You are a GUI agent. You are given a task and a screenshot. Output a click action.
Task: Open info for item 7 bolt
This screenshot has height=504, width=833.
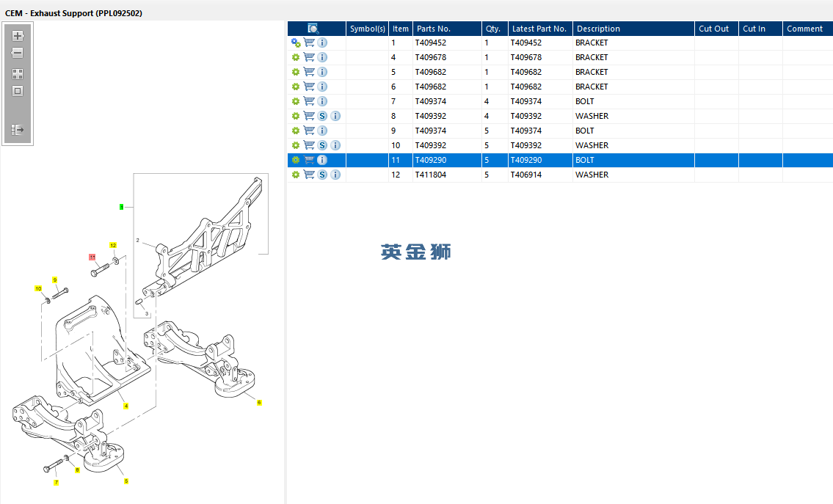click(x=322, y=101)
